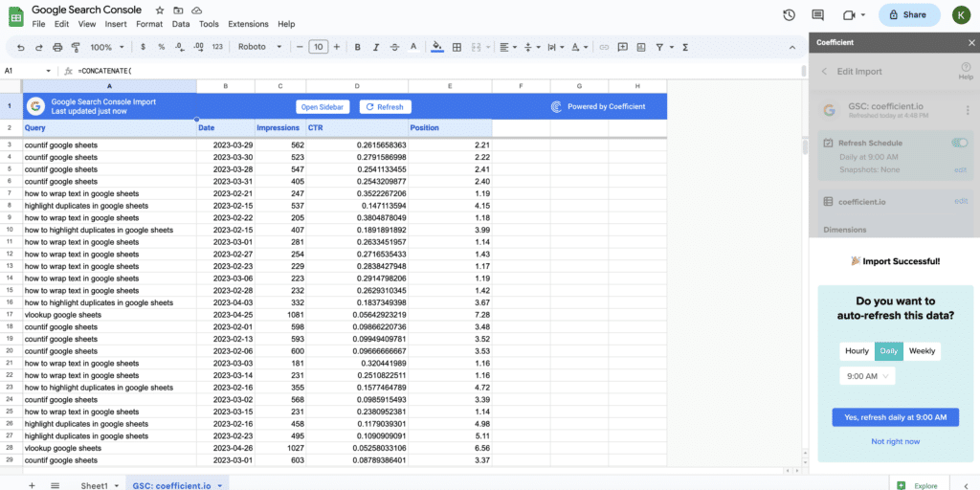Increase the font size
Screen dimensions: 980x490
coord(337,47)
